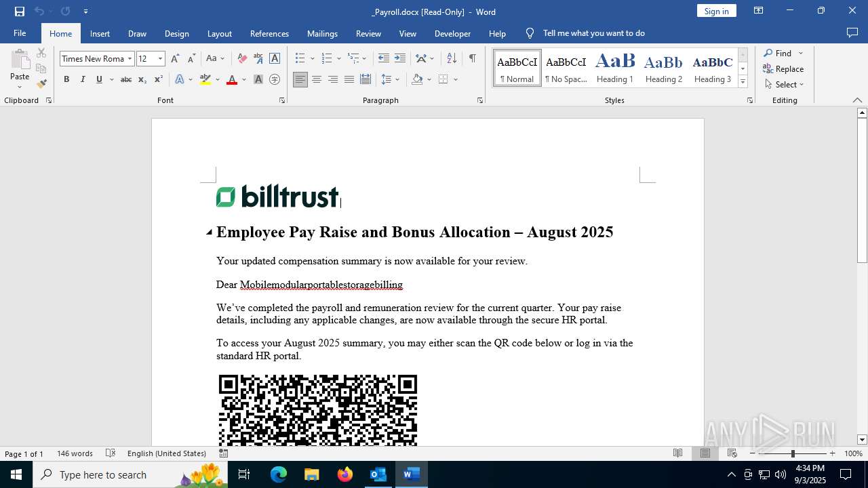Save the document with the floppy icon

[19, 12]
